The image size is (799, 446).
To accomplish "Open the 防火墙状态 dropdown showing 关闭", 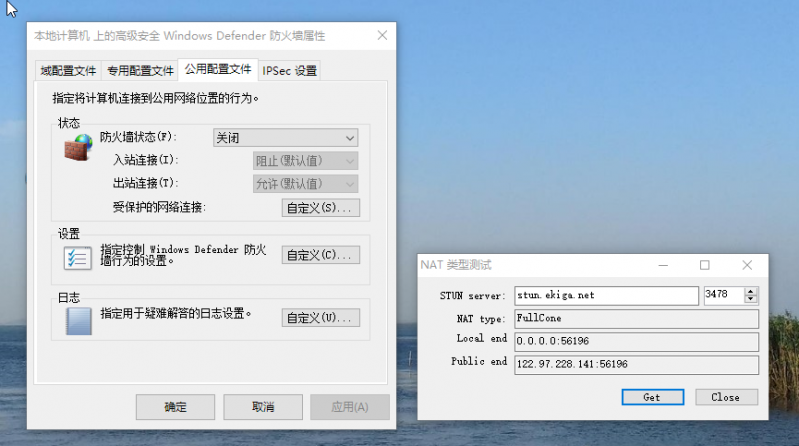I will tap(285, 138).
